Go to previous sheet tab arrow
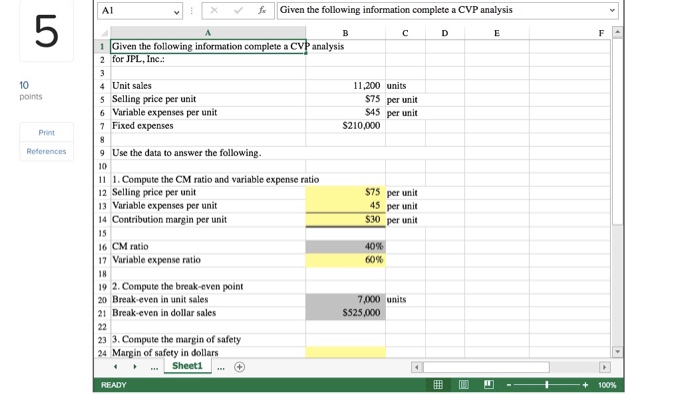Image resolution: width=700 pixels, height=394 pixels. (116, 367)
